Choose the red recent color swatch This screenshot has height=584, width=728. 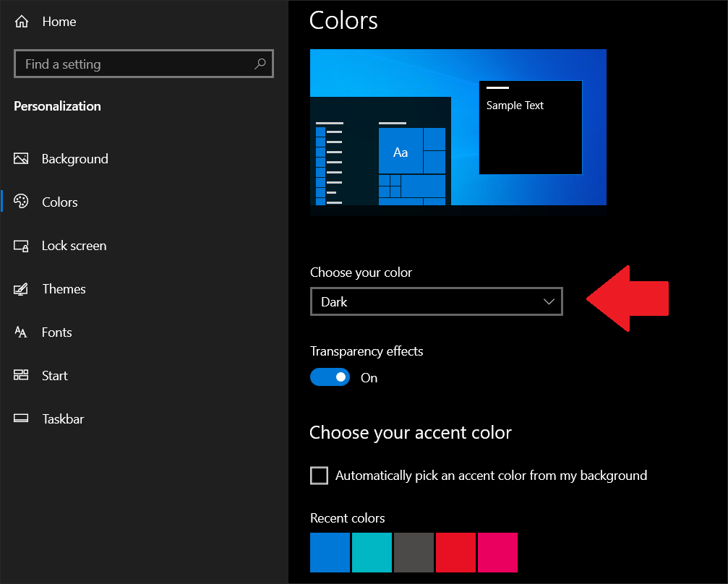(455, 552)
